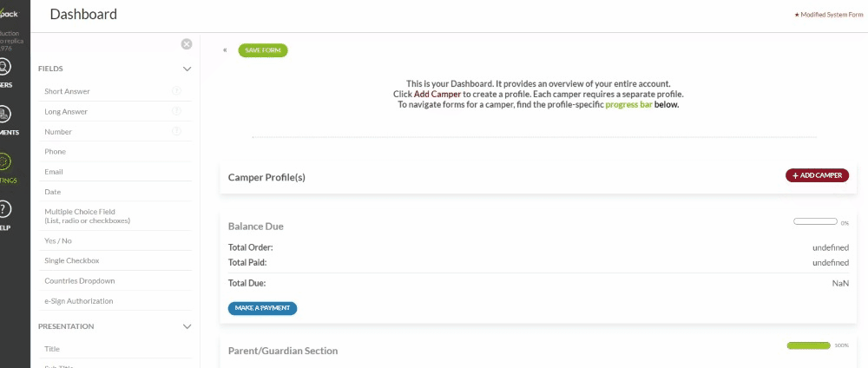868x368 pixels.
Task: Open help icon next to Short Answer
Action: tap(176, 91)
